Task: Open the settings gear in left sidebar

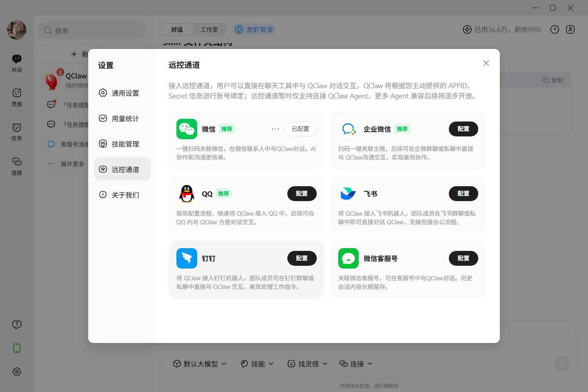Action: point(17,372)
